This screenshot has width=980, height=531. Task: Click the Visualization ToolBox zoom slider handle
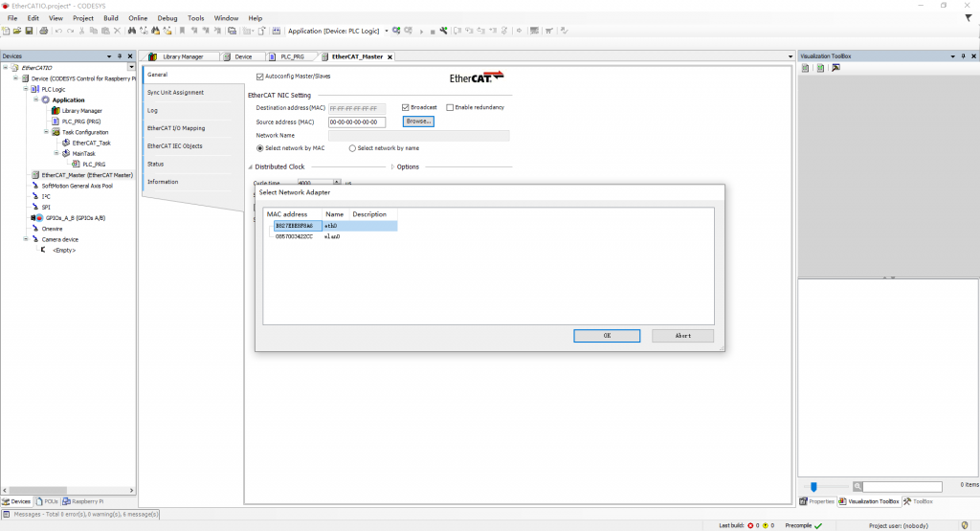pos(813,487)
